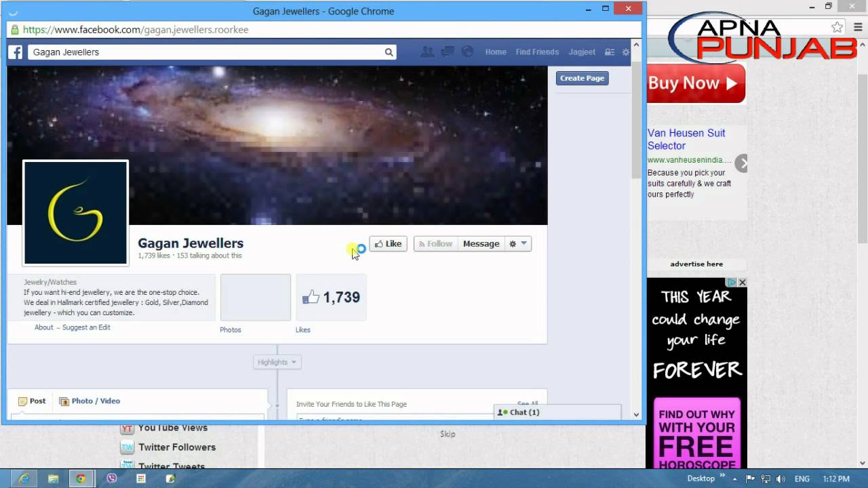Open Facebook notifications globe icon
This screenshot has height=488, width=868.
click(x=467, y=52)
